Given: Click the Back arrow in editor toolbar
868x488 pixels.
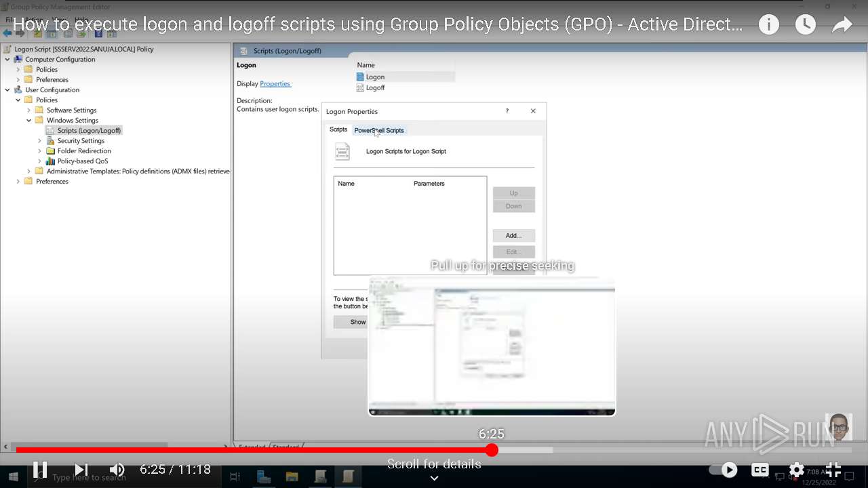Looking at the screenshot, I should [7, 33].
